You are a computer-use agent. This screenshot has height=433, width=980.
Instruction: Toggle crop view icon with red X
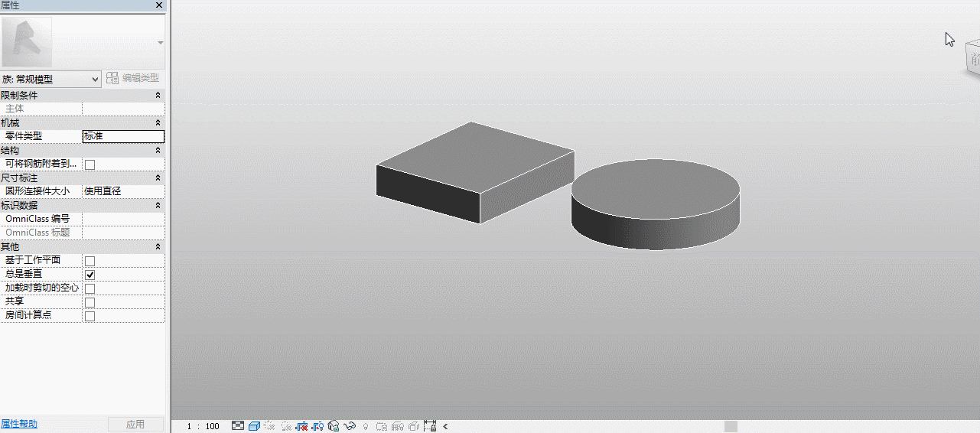click(301, 426)
